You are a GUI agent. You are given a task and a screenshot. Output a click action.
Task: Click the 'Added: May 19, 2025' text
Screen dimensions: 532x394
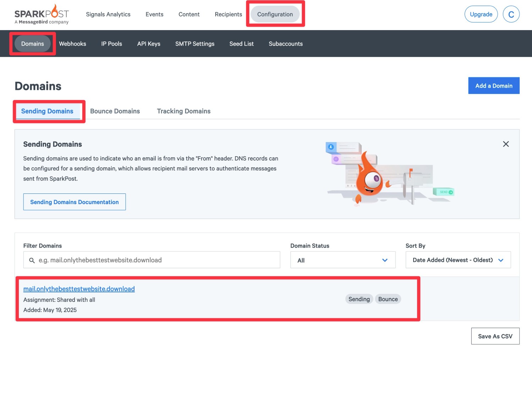tap(50, 310)
